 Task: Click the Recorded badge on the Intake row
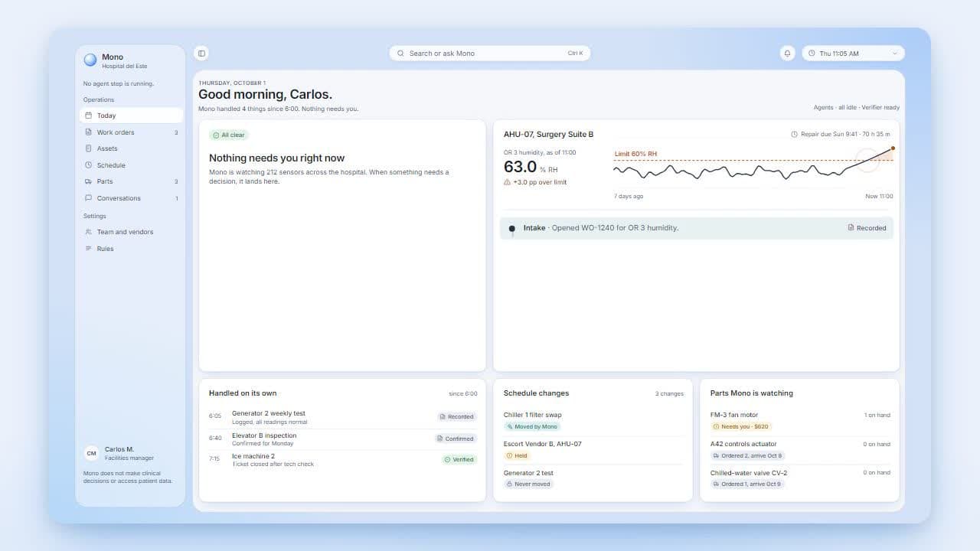[867, 228]
